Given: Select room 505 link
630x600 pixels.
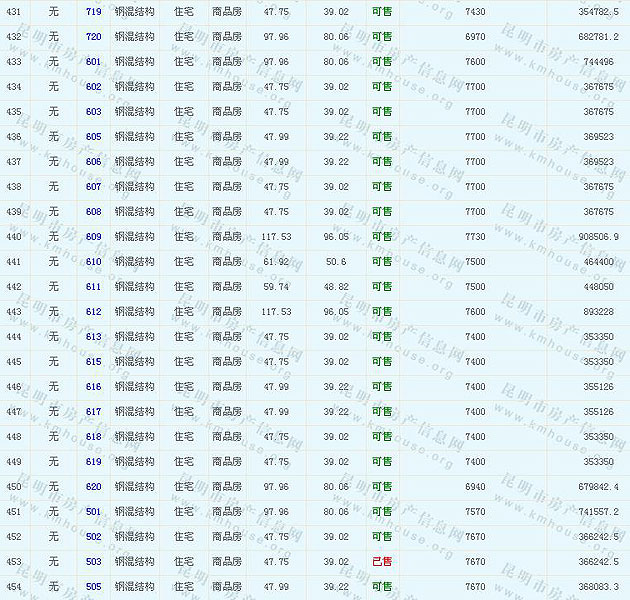Looking at the screenshot, I should [x=94, y=587].
